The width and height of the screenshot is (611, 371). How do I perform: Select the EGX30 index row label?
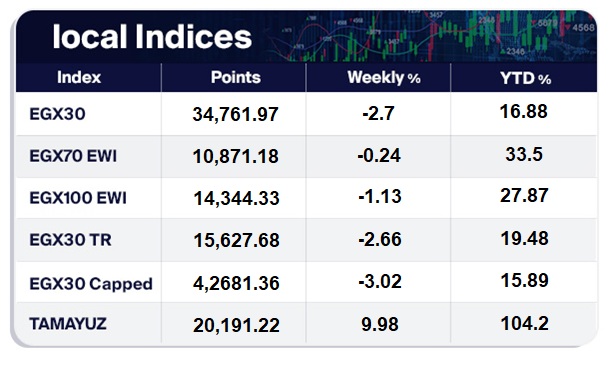click(x=57, y=114)
